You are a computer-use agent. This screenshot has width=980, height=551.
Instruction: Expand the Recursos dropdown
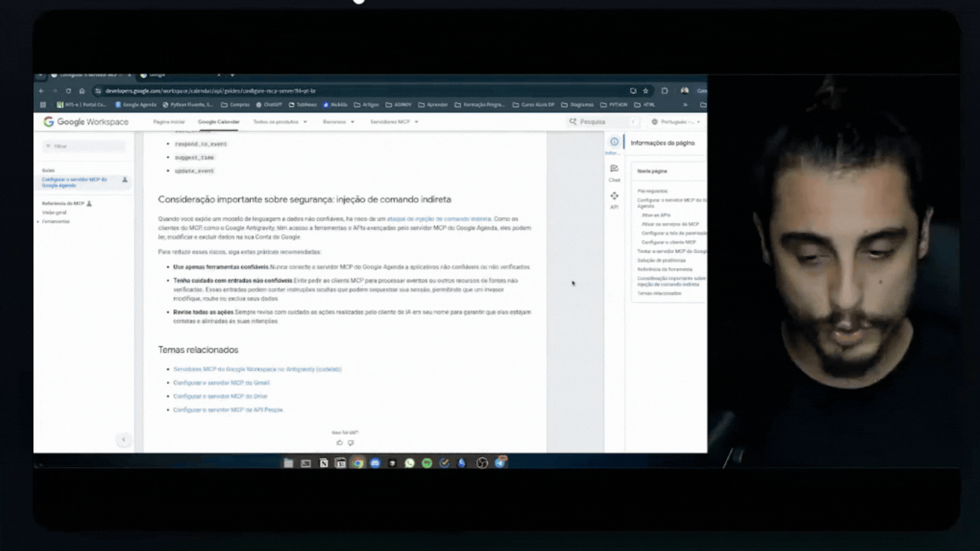338,122
